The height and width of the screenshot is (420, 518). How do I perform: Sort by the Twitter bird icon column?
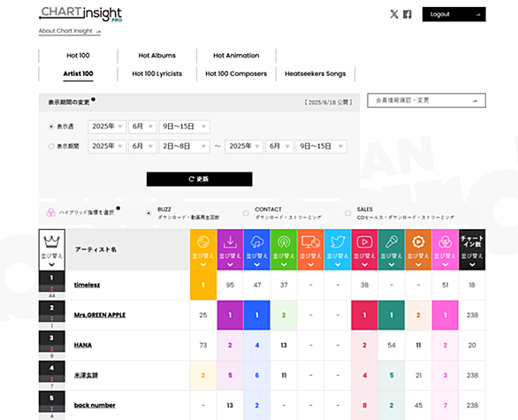point(338,250)
